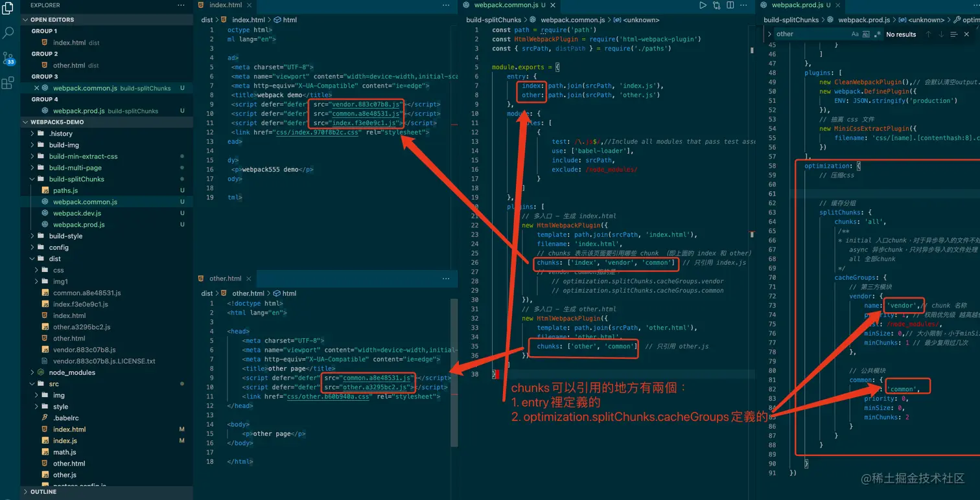Expand the config folder
This screenshot has width=980, height=500.
(107, 247)
